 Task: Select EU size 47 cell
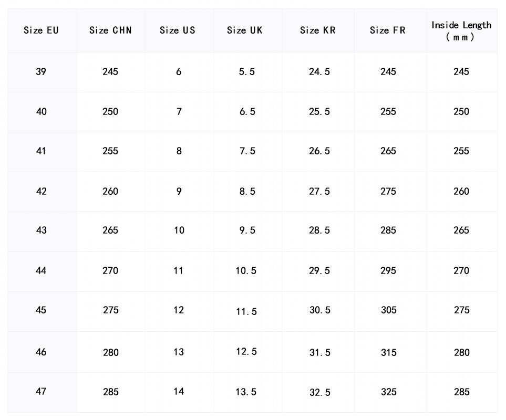tap(41, 392)
